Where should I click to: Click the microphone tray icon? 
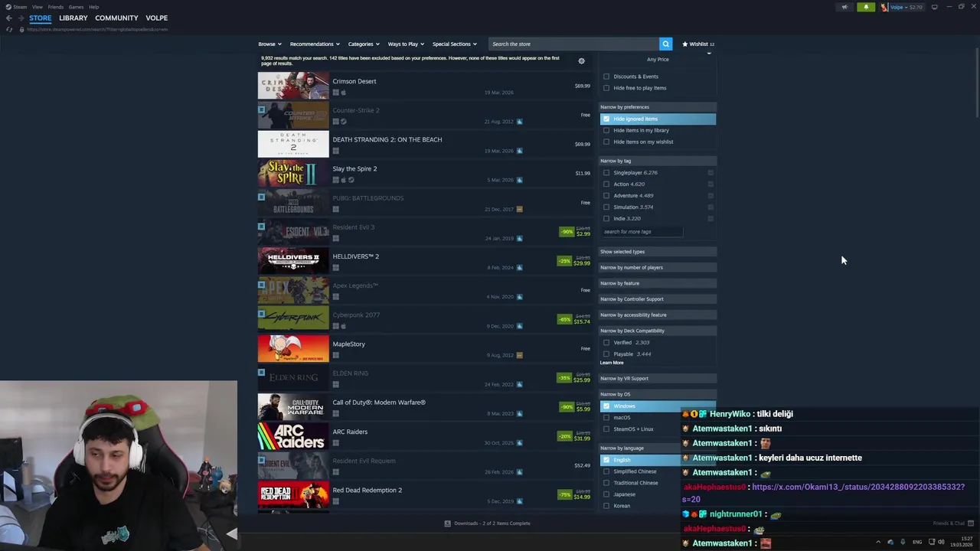[903, 542]
